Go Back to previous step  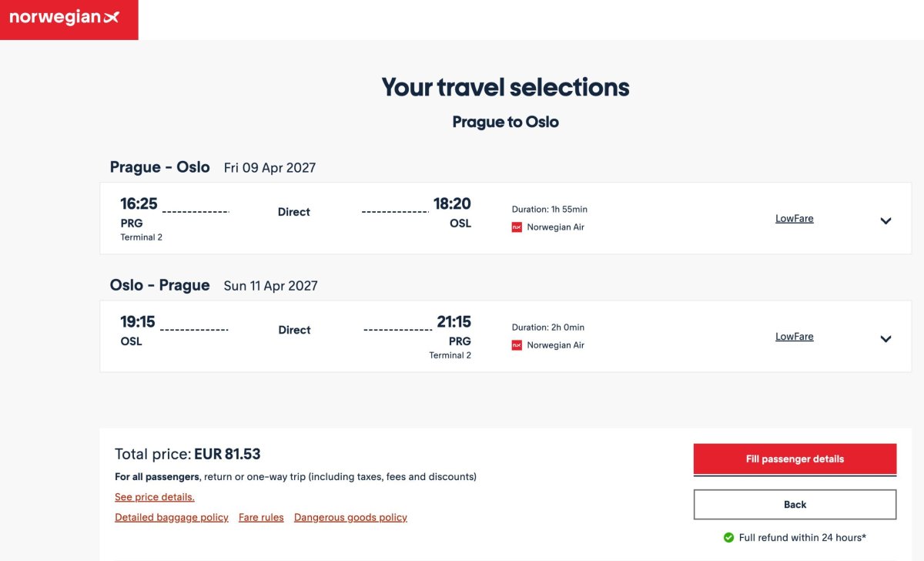click(795, 505)
